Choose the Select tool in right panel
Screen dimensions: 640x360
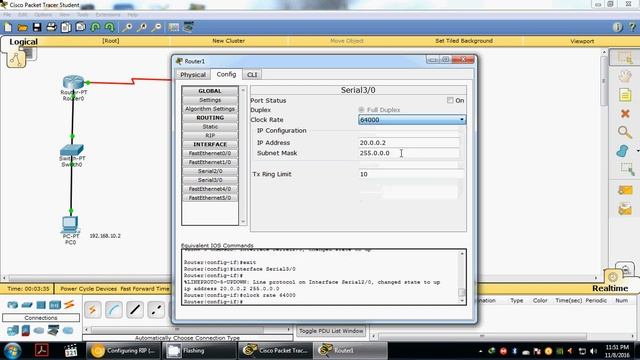pyautogui.click(x=624, y=58)
